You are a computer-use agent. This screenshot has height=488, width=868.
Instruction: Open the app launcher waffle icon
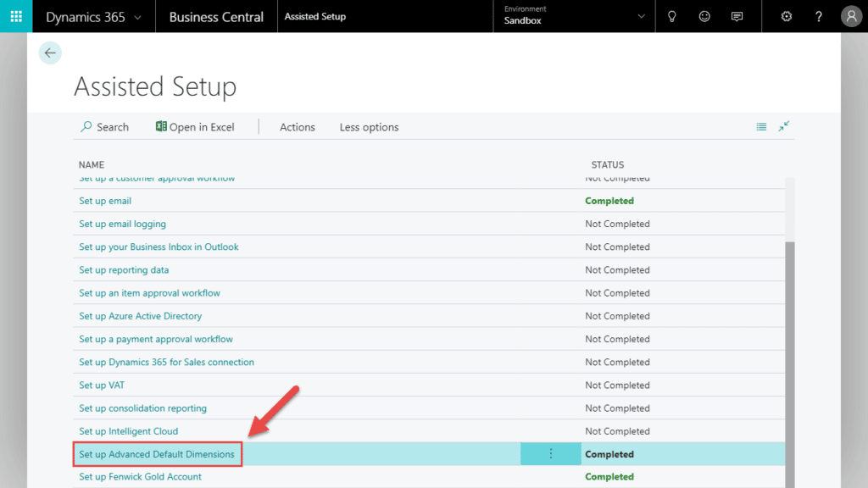click(x=16, y=16)
